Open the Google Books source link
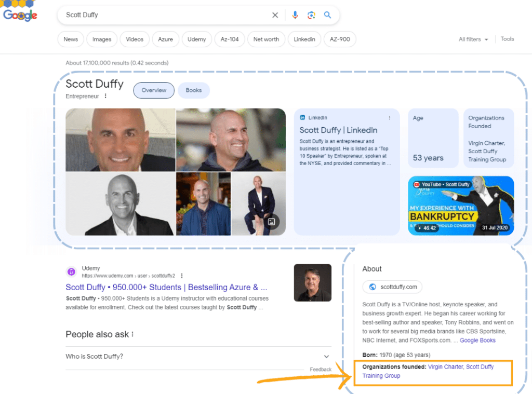This screenshot has height=394, width=532. (x=477, y=340)
